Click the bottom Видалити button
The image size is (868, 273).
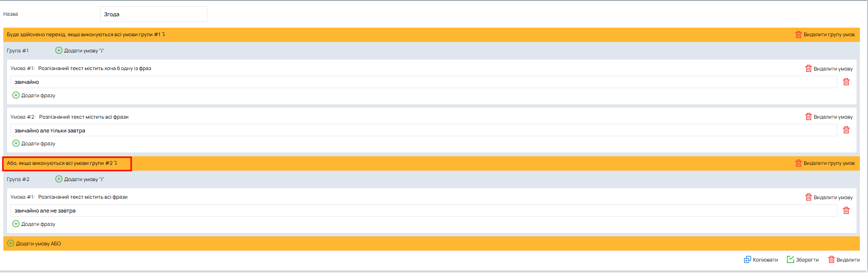(844, 260)
